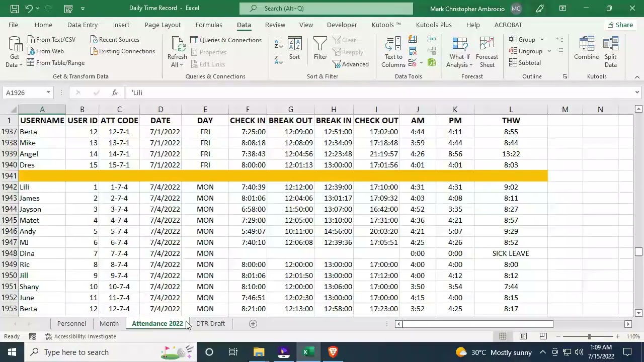This screenshot has height=362, width=644.
Task: Open the Get Data menu
Action: [15, 52]
